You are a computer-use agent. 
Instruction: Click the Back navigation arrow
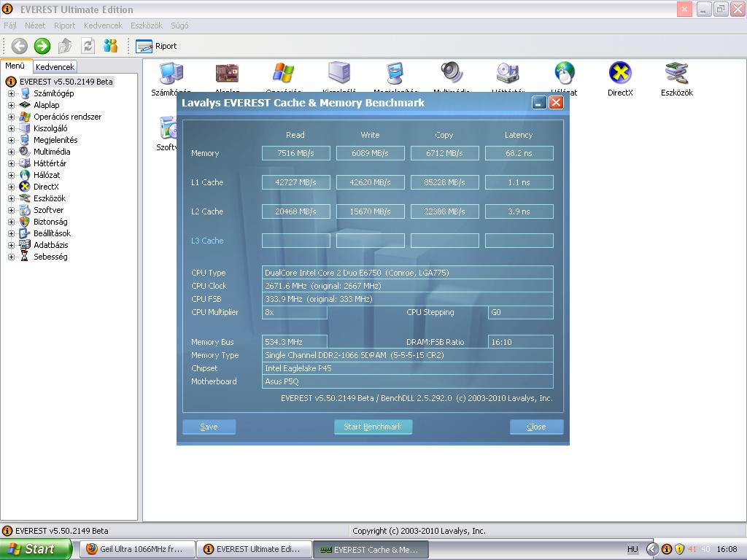20,46
